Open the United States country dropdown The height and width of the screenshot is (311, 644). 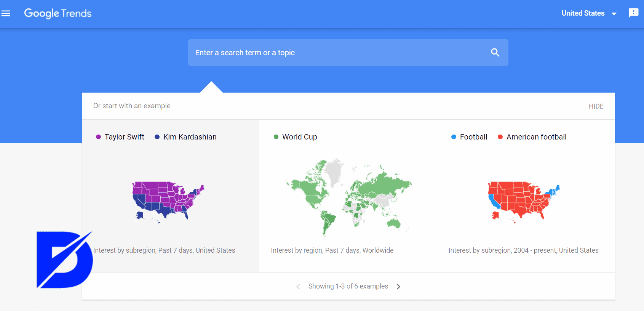click(589, 13)
